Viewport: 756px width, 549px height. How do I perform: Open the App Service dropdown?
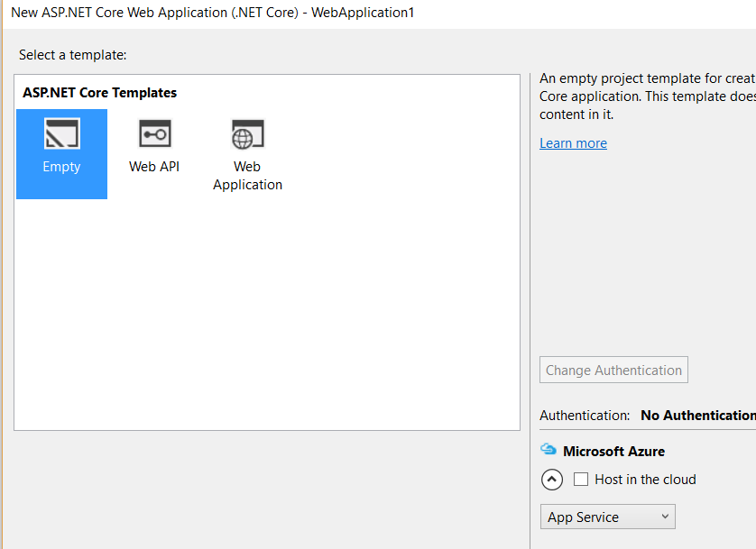coord(607,517)
